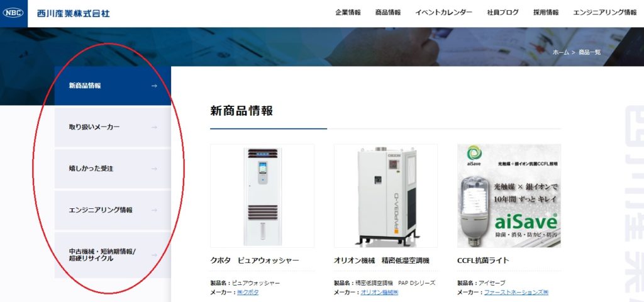Click the arrow icon beside 嬉しかった受注
The width and height of the screenshot is (644, 302).
pyautogui.click(x=154, y=169)
